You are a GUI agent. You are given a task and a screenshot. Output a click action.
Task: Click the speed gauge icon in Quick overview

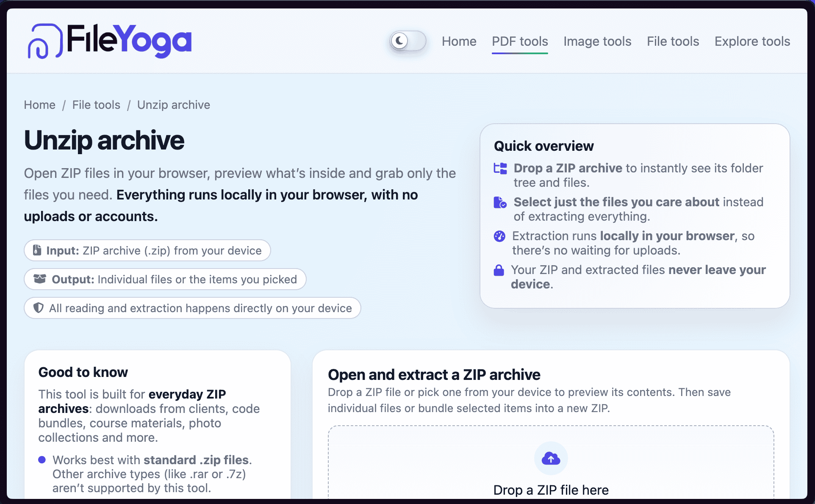tap(499, 236)
